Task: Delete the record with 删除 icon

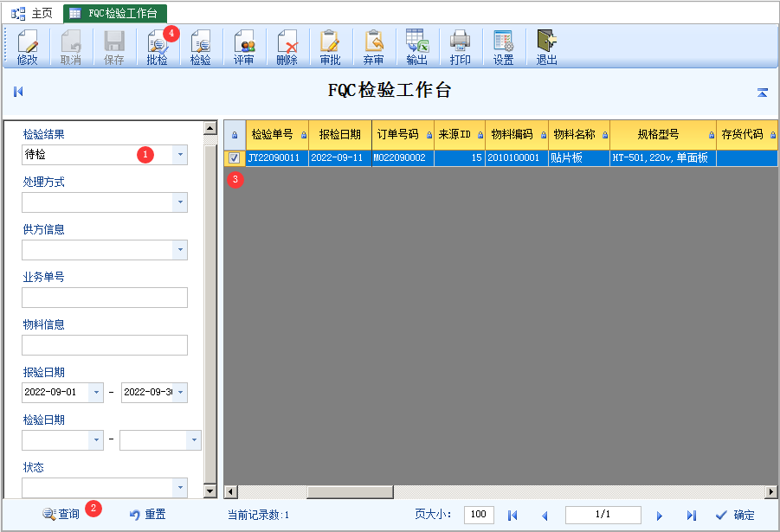Action: coord(287,48)
